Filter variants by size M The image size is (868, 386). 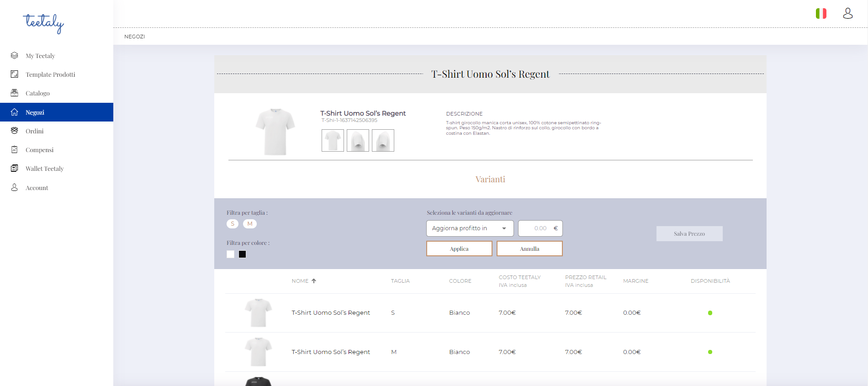click(x=250, y=224)
